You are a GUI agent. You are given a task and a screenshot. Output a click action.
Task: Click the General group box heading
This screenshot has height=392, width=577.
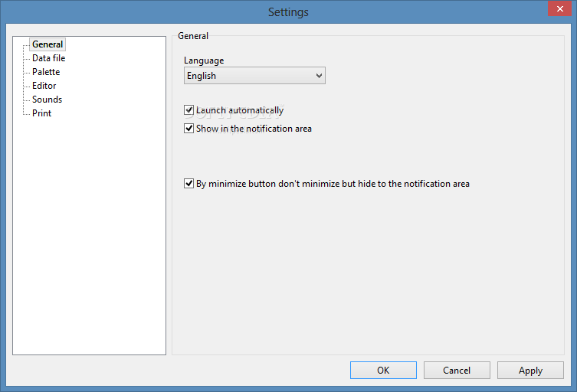click(x=193, y=36)
